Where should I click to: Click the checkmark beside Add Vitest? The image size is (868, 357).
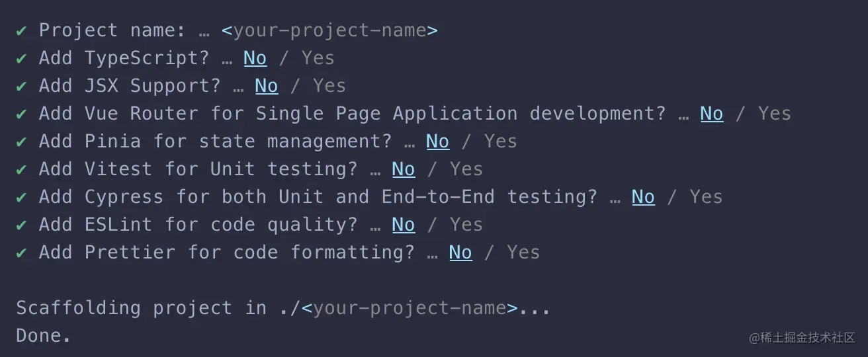(x=22, y=170)
